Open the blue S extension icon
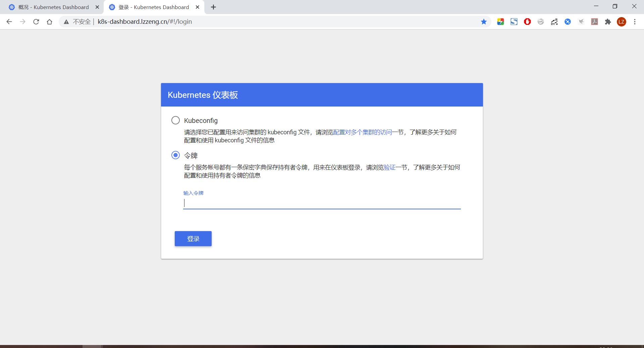 point(514,22)
